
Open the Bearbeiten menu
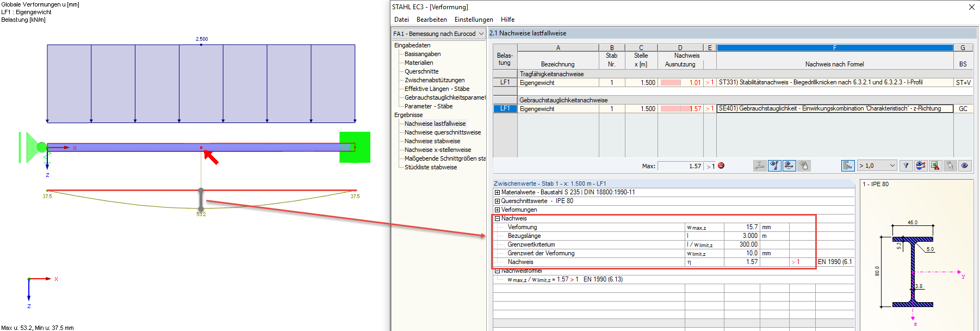pos(432,20)
